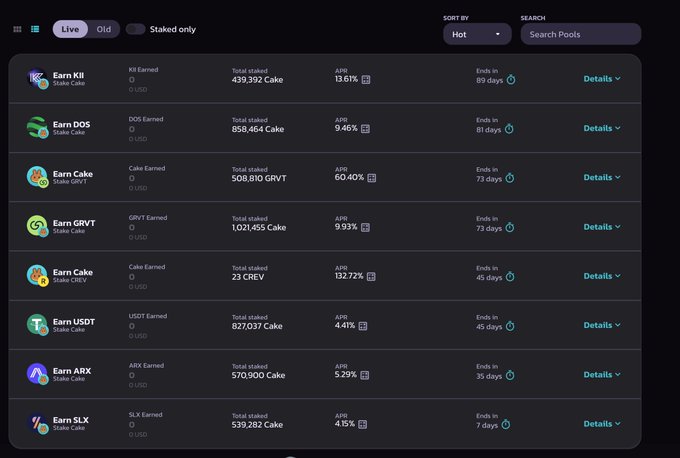This screenshot has height=458, width=680.
Task: Click the Earn ARX pool title
Action: pyautogui.click(x=72, y=371)
